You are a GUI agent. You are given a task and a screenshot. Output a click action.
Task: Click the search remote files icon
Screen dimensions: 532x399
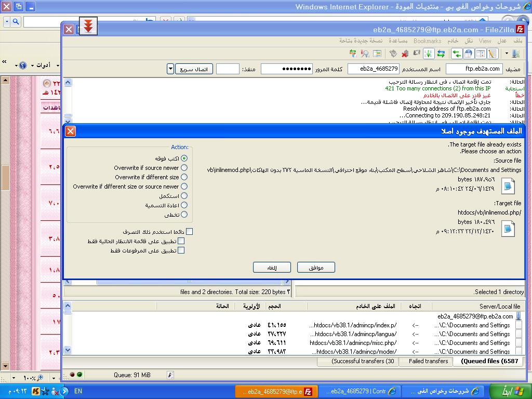[365, 54]
